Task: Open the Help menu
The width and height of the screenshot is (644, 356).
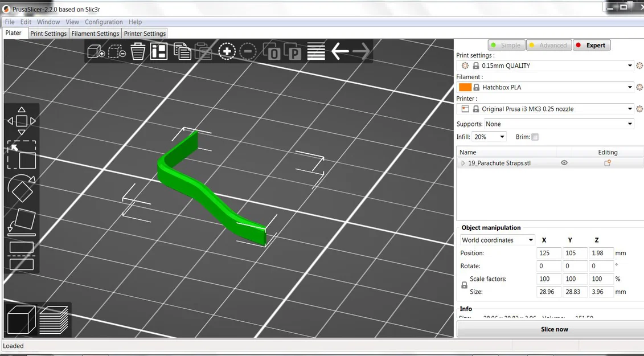Action: point(135,22)
